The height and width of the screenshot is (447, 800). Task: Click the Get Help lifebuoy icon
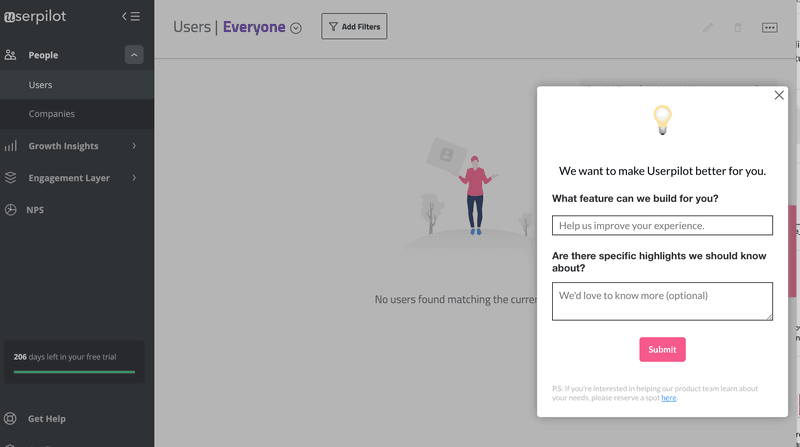tap(11, 418)
